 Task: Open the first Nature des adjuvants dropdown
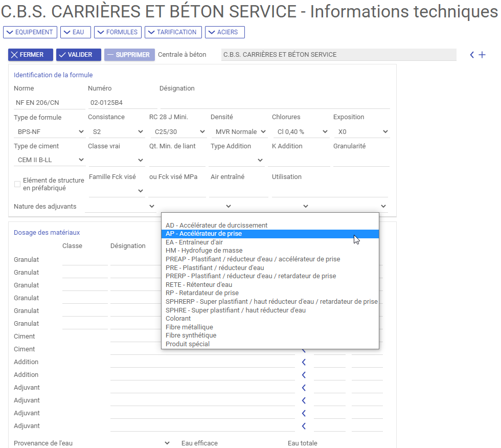(121, 206)
